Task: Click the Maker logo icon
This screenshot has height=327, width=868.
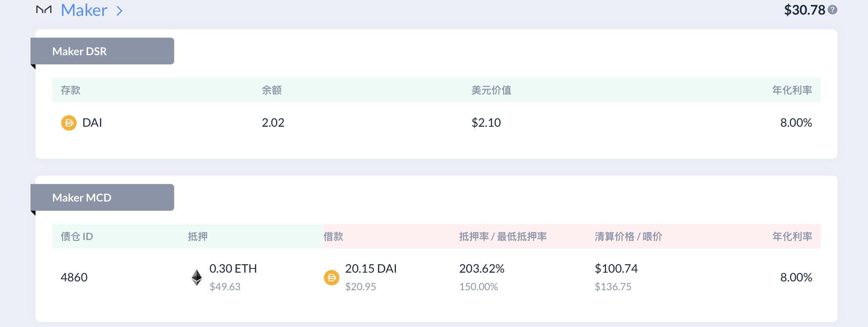Action: click(x=44, y=10)
